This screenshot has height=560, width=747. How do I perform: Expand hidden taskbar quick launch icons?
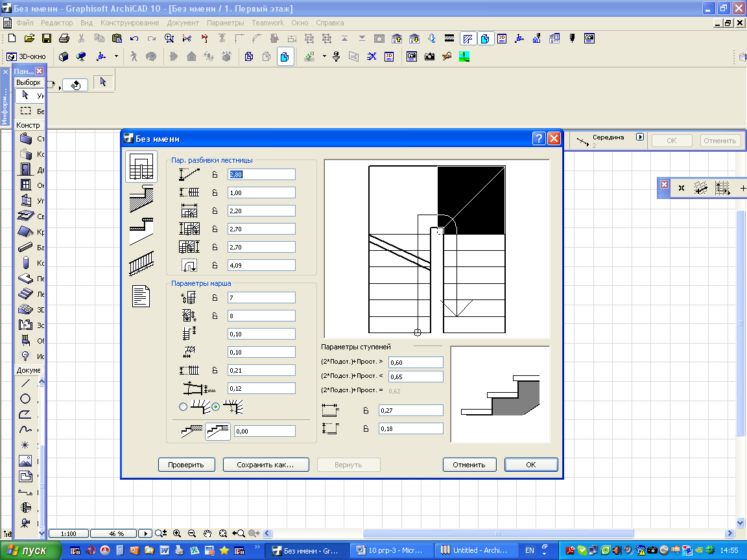[257, 546]
